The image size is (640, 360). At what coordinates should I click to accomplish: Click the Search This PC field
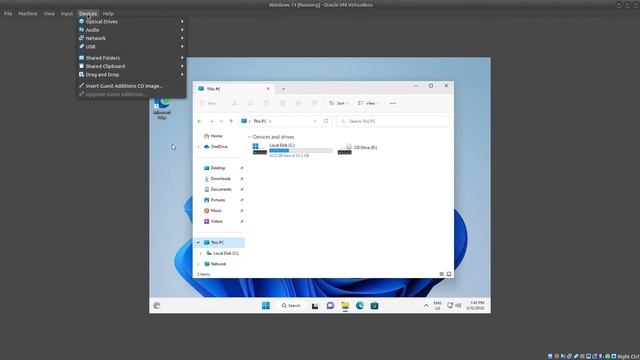coord(393,121)
